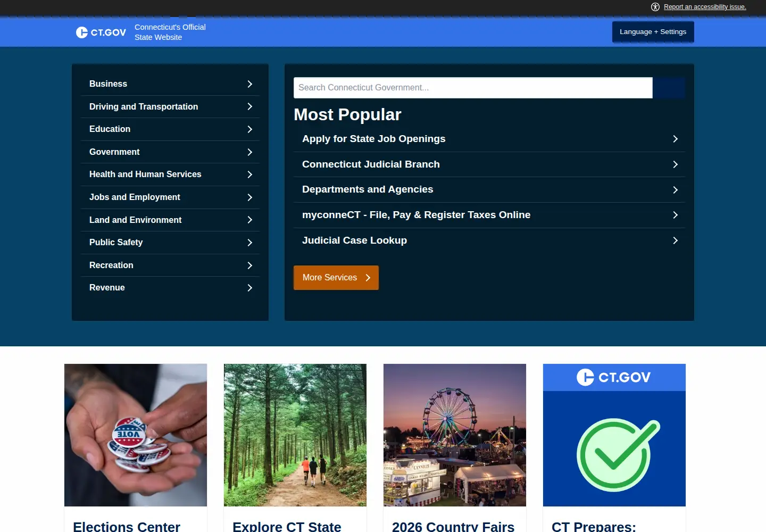Open the Business category
Viewport: 766px width, 532px height.
[x=170, y=84]
